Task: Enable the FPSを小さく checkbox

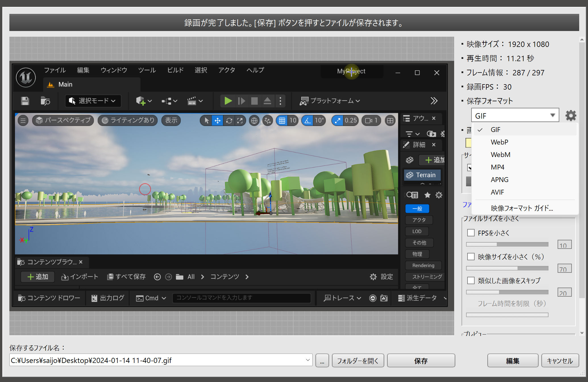Action: tap(471, 233)
